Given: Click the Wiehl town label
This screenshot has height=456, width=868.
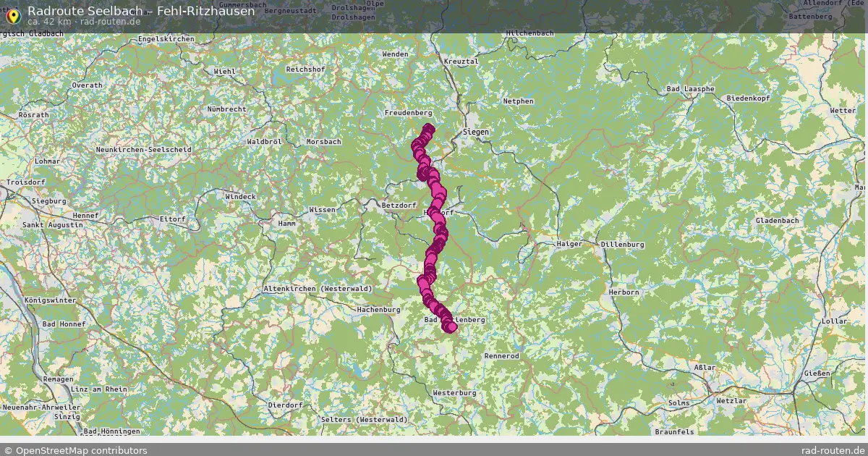Looking at the screenshot, I should coord(224,72).
